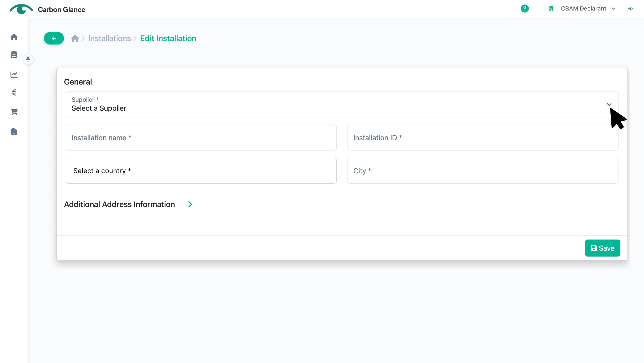Image resolution: width=644 pixels, height=363 pixels.
Task: Open the Select a country dropdown
Action: [201, 170]
